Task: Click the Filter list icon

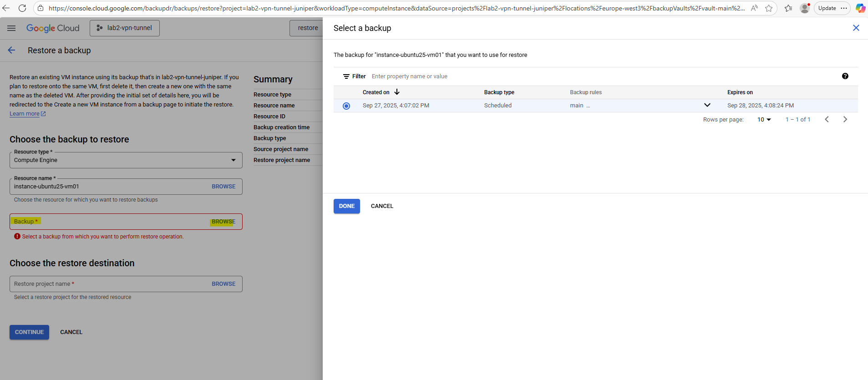Action: pyautogui.click(x=346, y=76)
